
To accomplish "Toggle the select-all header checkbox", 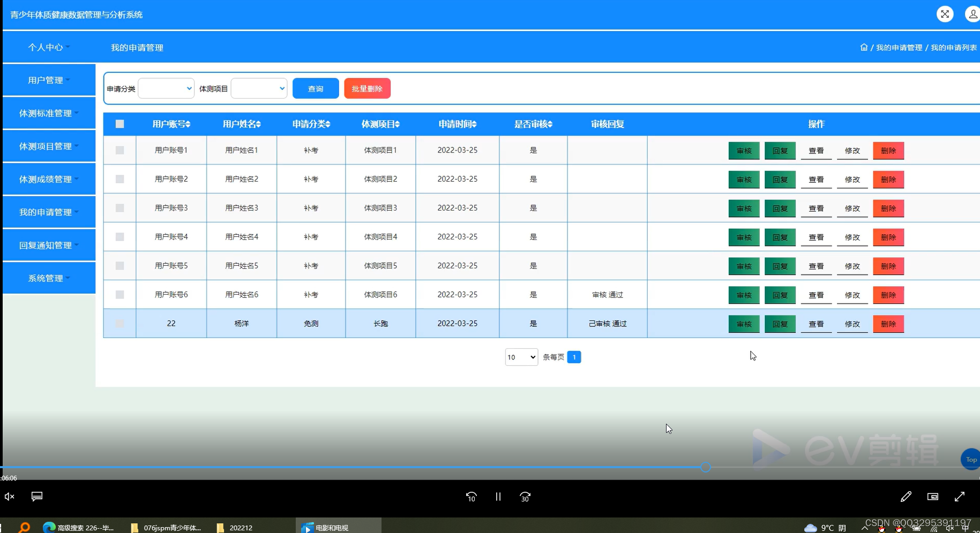I will [119, 124].
